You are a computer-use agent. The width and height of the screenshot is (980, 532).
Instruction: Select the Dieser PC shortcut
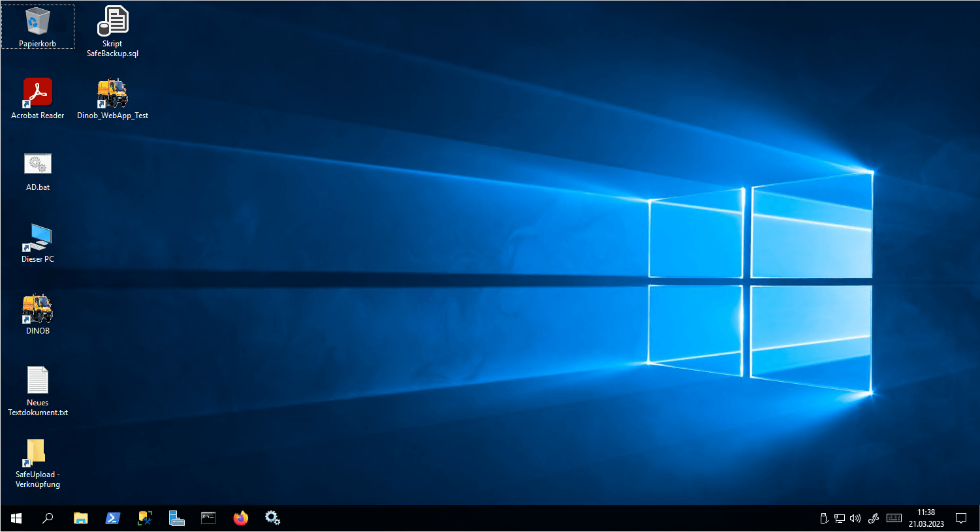[38, 243]
